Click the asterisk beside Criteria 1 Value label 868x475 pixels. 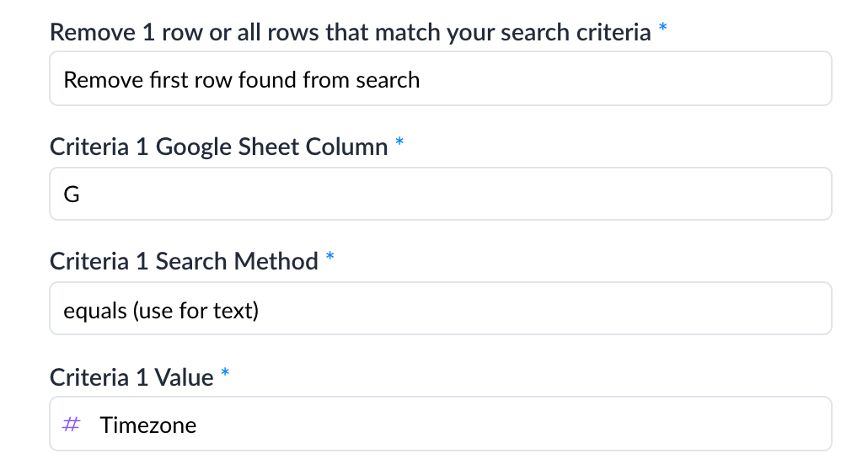pyautogui.click(x=225, y=373)
